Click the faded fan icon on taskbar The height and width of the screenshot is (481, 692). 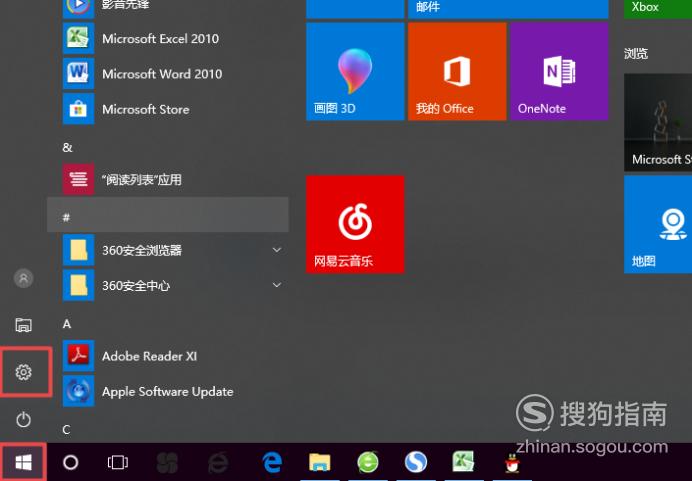point(168,462)
